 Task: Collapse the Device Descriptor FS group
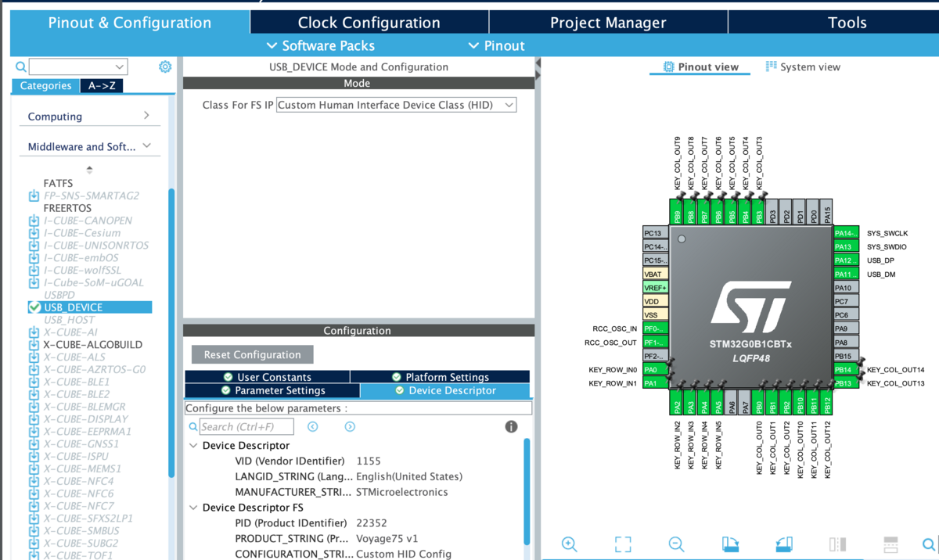193,508
